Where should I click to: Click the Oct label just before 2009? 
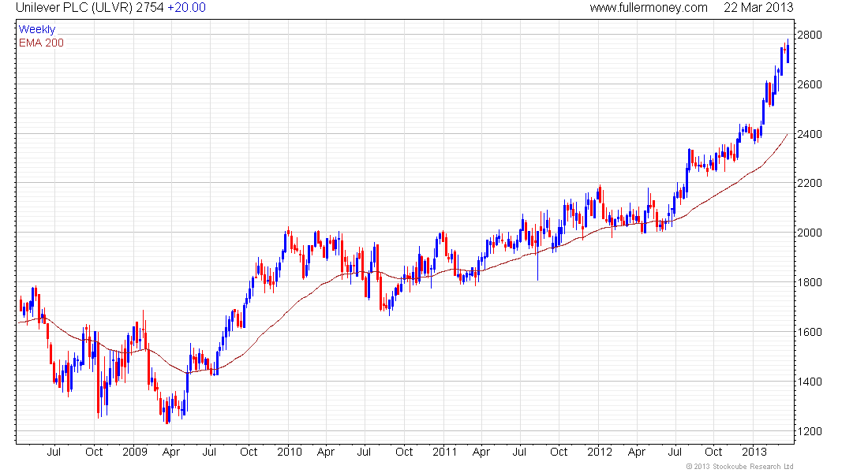tap(94, 452)
